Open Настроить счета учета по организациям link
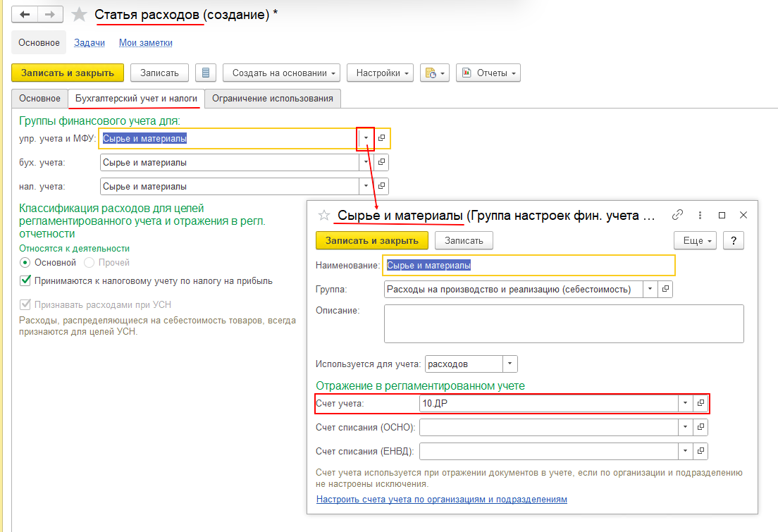Image resolution: width=778 pixels, height=532 pixels. pyautogui.click(x=441, y=500)
